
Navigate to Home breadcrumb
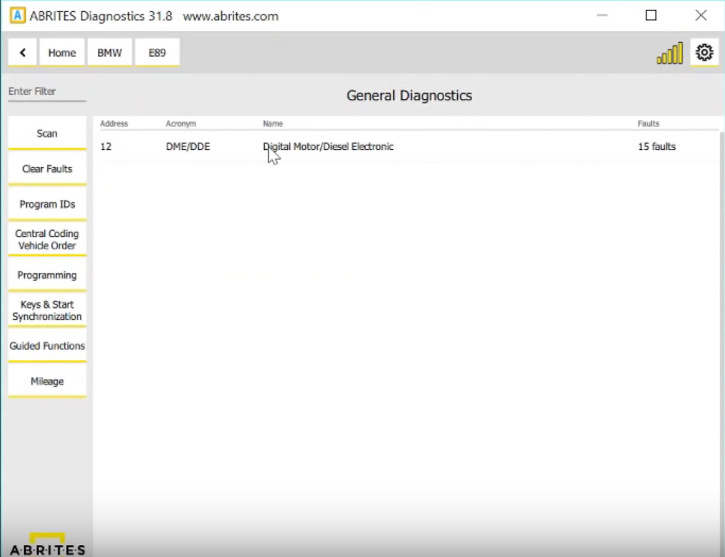coord(62,52)
